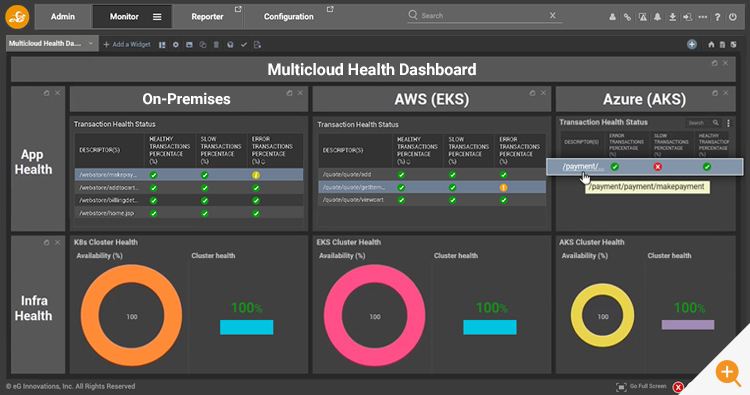Click the background image icon in toolbar

click(189, 45)
